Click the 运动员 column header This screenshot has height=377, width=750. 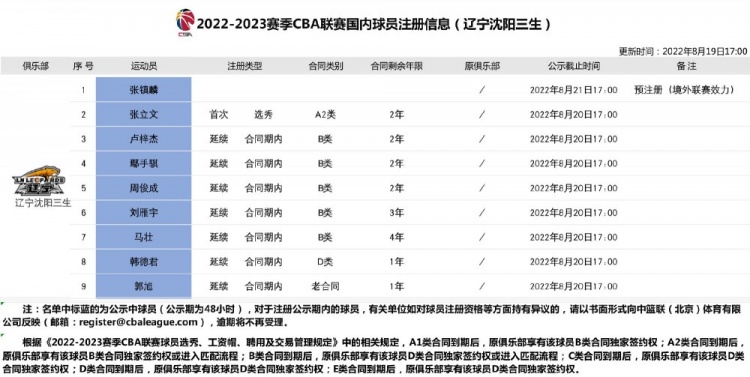(144, 66)
